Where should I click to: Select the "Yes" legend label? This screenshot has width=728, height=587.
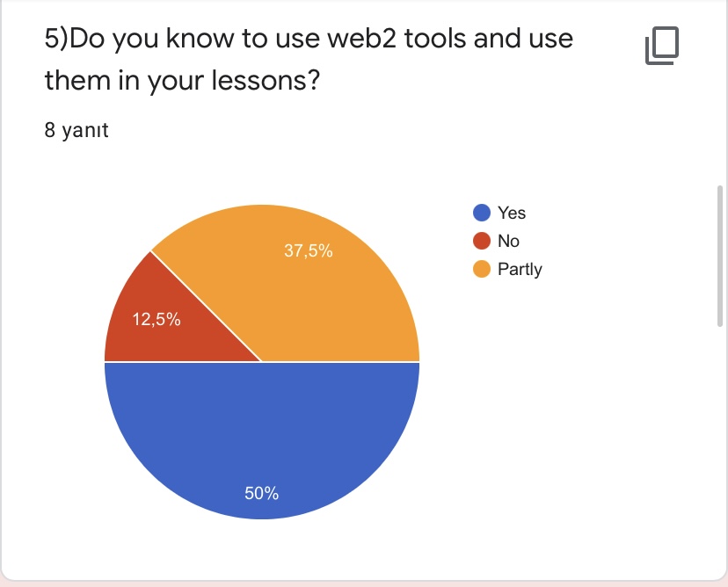pyautogui.click(x=512, y=213)
